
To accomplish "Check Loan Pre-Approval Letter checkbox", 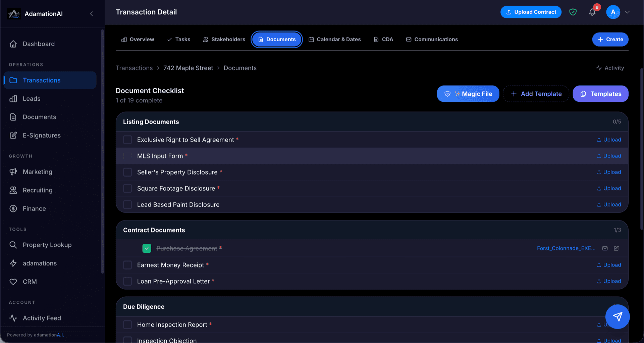I will 127,281.
